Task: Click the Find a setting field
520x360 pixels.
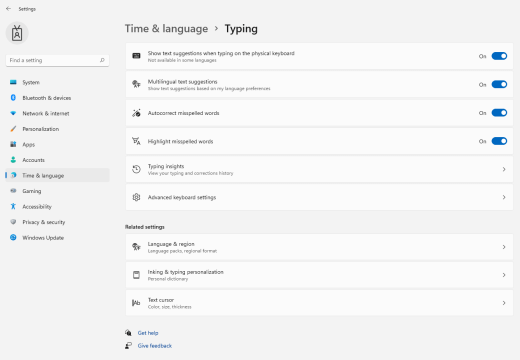Action: click(57, 60)
